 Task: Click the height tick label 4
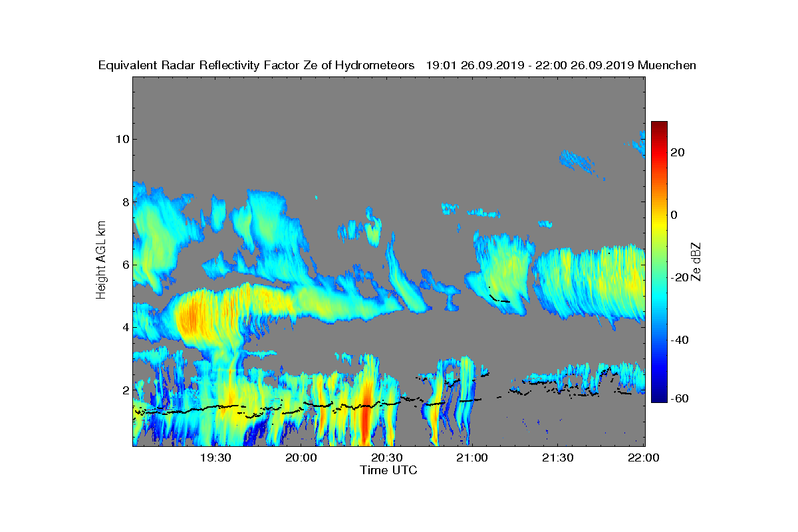124,327
